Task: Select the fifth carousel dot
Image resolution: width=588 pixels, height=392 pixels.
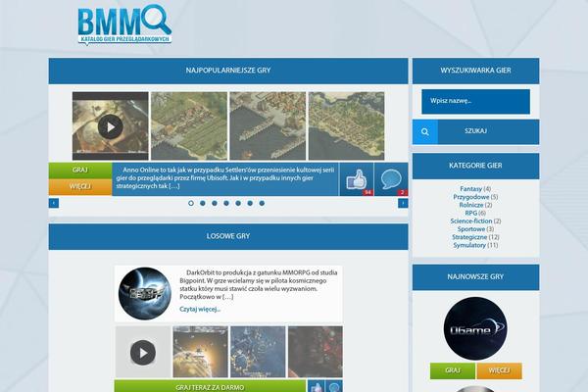Action: pyautogui.click(x=238, y=203)
